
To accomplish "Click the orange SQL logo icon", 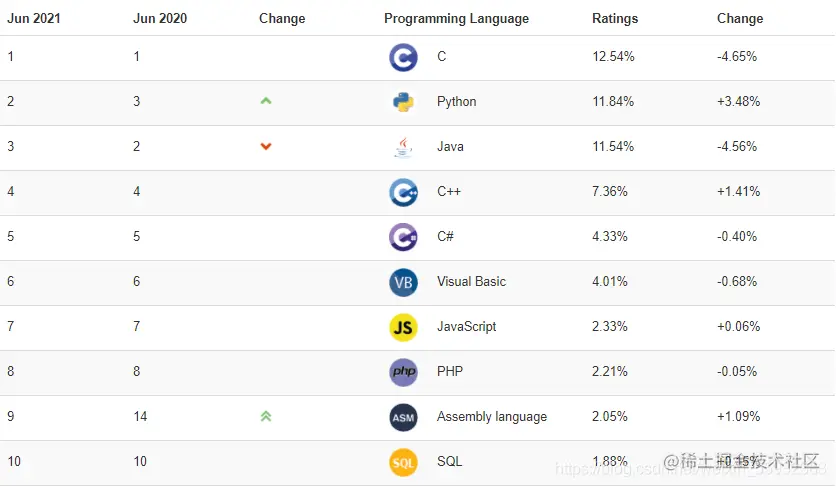I will point(403,462).
